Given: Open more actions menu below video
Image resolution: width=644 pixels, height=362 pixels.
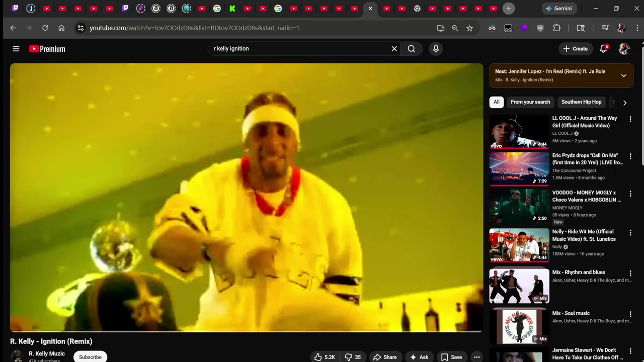Looking at the screenshot, I should click(476, 357).
